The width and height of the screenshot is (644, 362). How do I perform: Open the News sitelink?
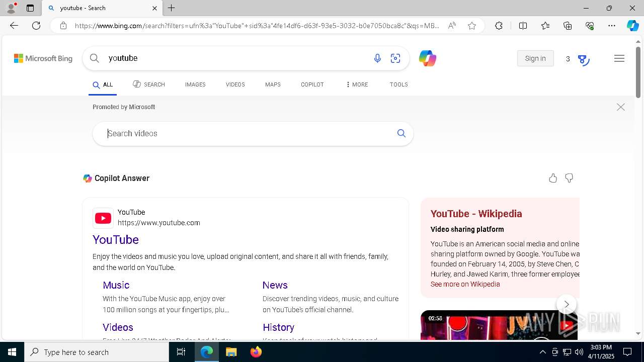pos(275,285)
